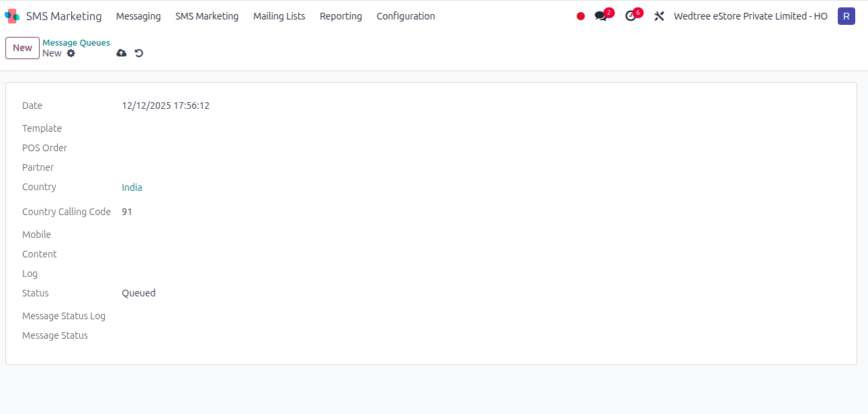Open the POS Order selection field

168,147
